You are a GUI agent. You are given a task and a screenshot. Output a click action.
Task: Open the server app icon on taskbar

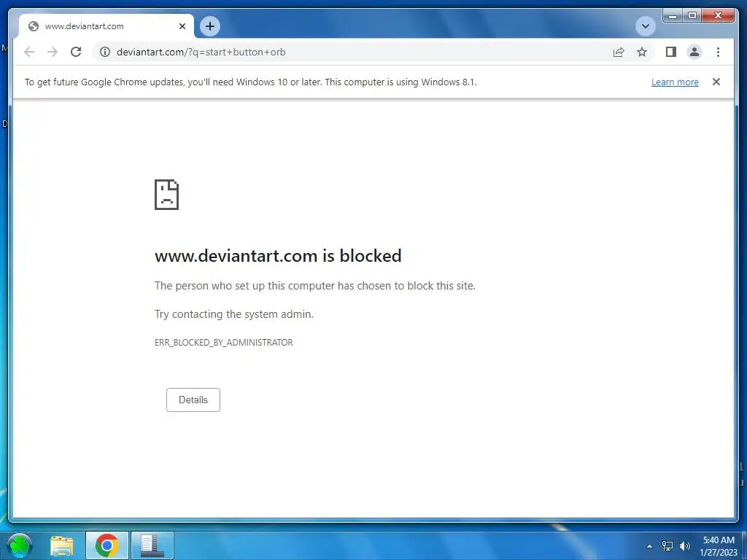152,545
